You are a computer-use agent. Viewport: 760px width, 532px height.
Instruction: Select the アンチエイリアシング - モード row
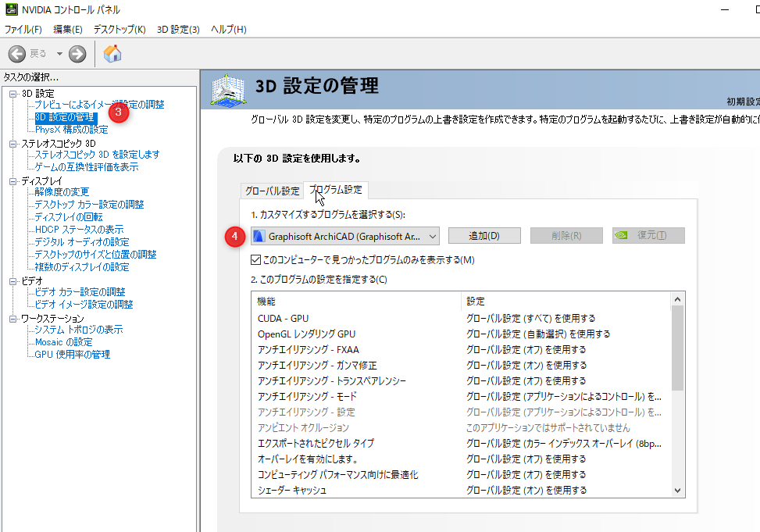tap(462, 397)
